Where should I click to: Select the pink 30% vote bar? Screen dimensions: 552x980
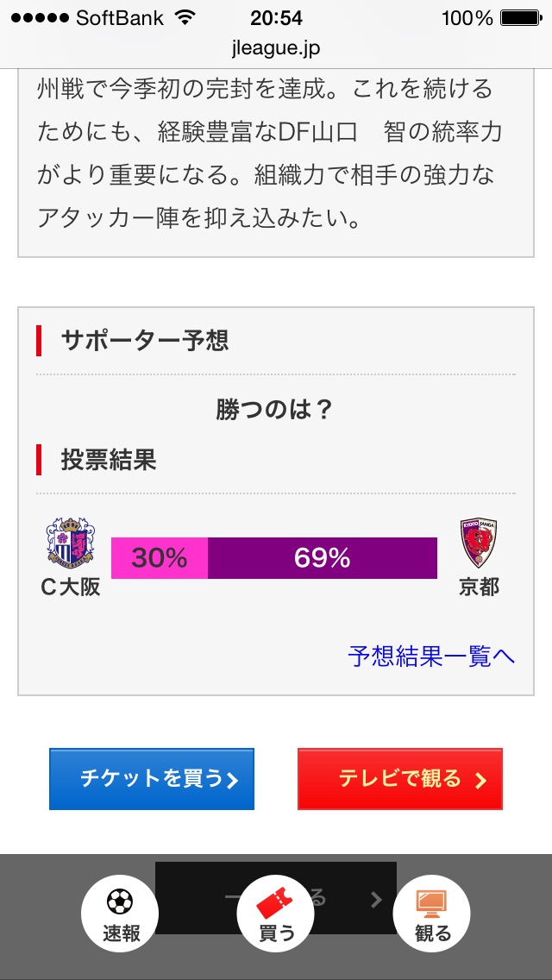160,558
